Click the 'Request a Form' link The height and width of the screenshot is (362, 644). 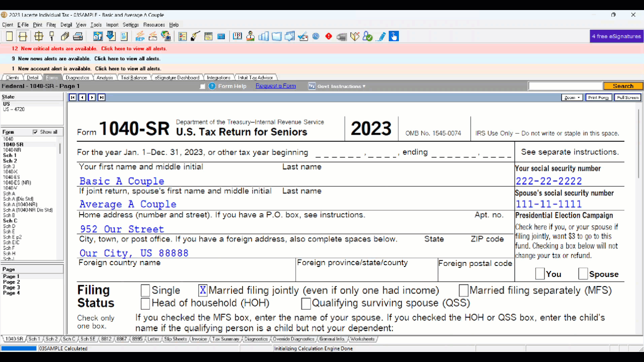pos(276,86)
